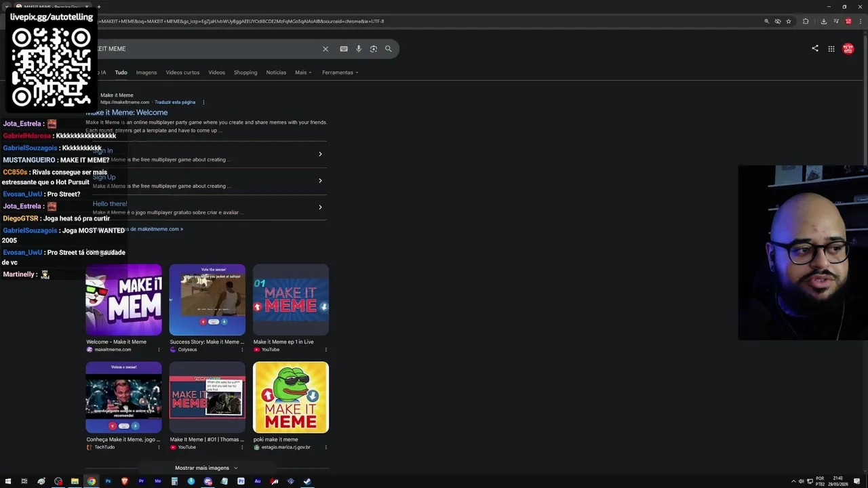868x488 pixels.
Task: Submit search with the magnifier icon
Action: 389,49
